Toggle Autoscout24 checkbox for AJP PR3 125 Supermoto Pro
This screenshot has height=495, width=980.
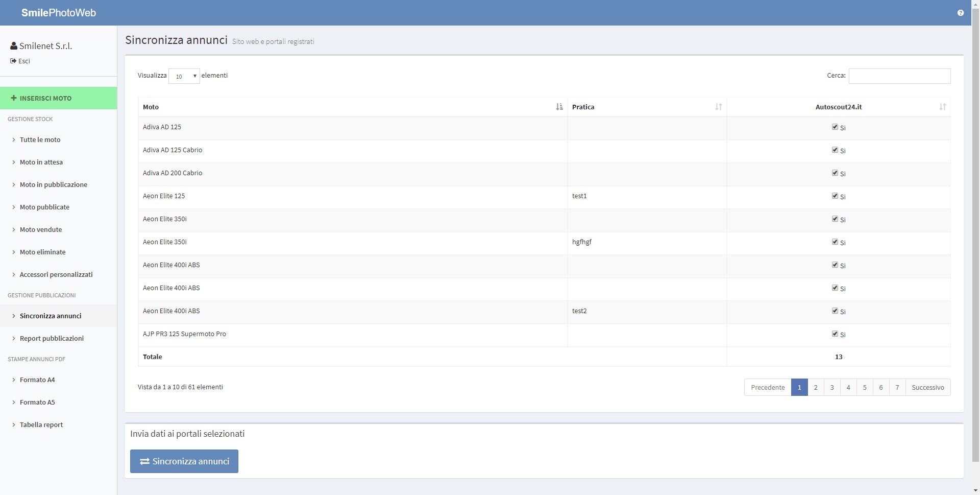pyautogui.click(x=835, y=334)
